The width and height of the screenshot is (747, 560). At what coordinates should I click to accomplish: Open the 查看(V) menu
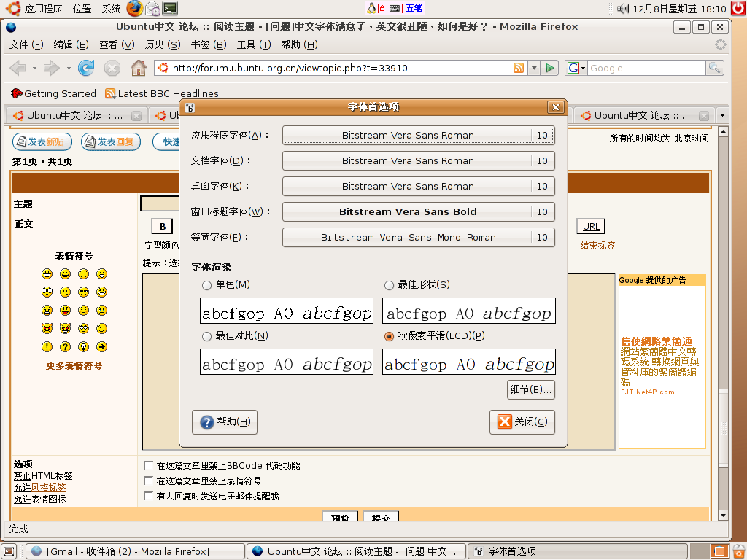pyautogui.click(x=117, y=44)
